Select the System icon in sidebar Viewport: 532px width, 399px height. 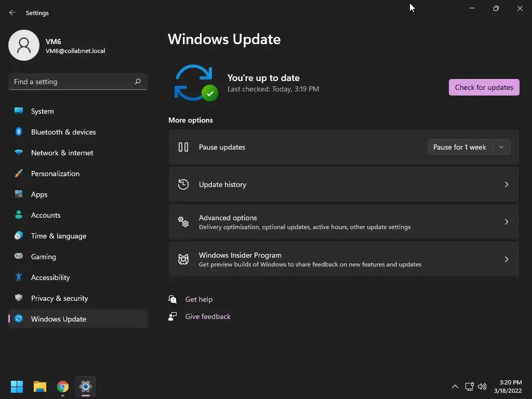coord(19,111)
